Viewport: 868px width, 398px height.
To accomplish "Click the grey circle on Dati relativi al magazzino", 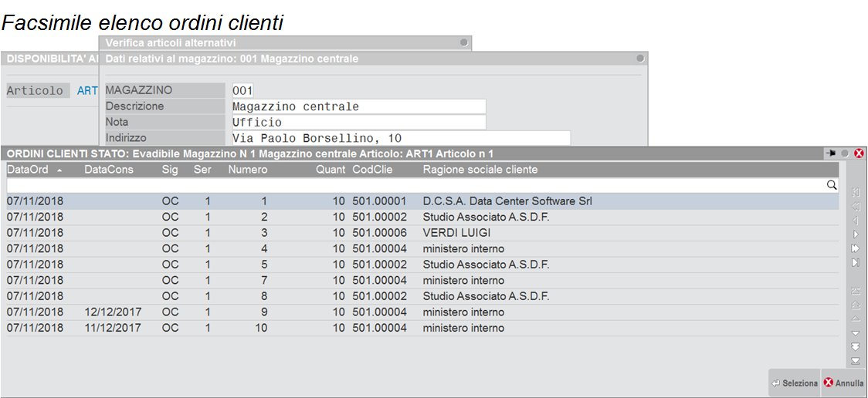I will tap(640, 59).
